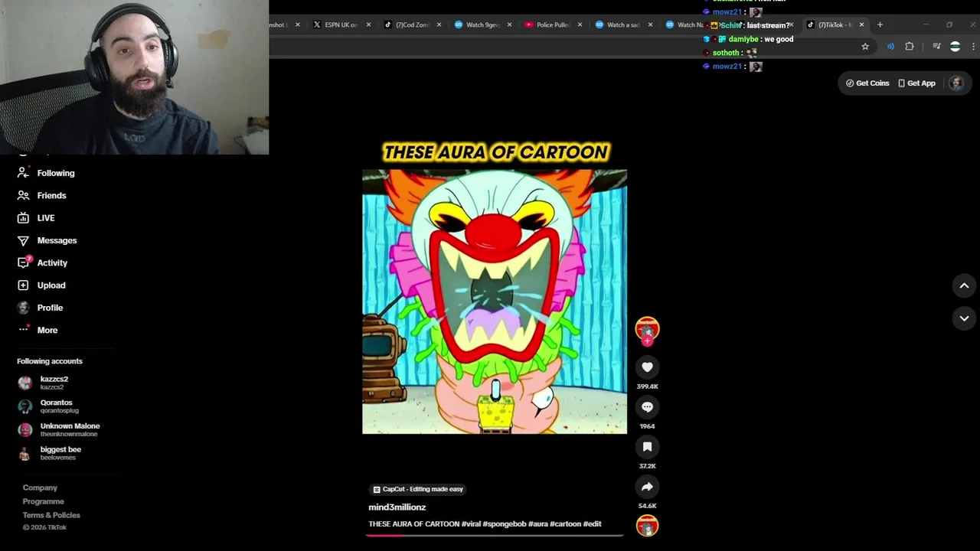Follow creator with the red plus badge
The image size is (980, 551).
coord(647,341)
